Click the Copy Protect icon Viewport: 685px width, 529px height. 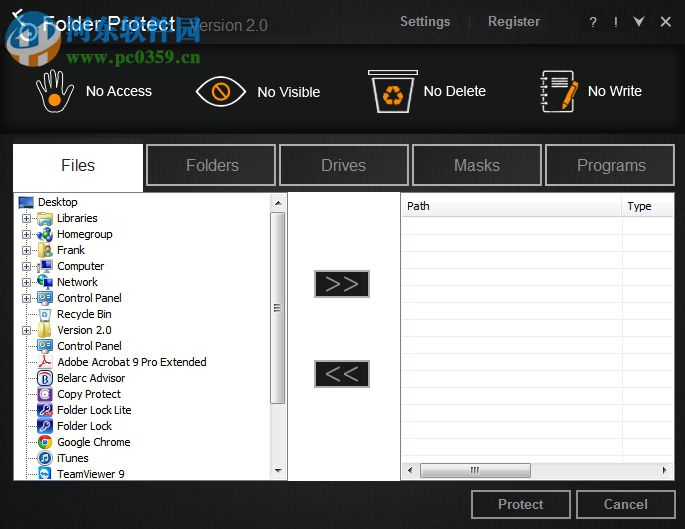(45, 394)
